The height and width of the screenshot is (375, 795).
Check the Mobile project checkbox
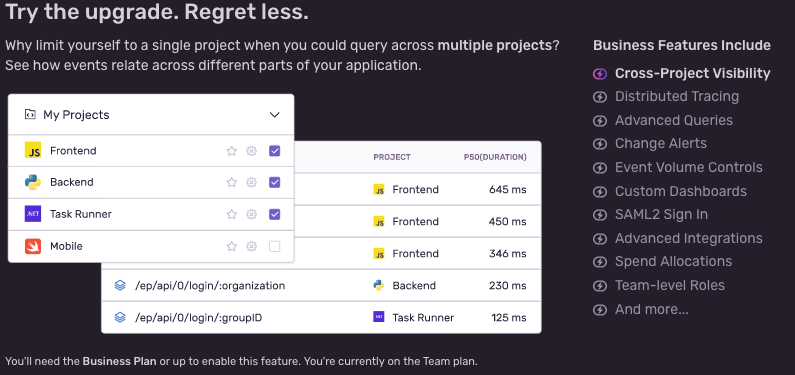pyautogui.click(x=274, y=246)
